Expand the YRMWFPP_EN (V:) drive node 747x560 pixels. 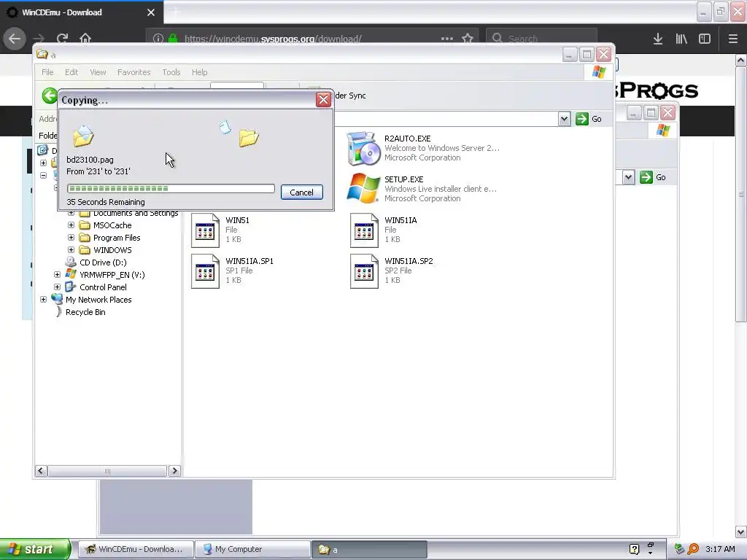[x=57, y=275]
